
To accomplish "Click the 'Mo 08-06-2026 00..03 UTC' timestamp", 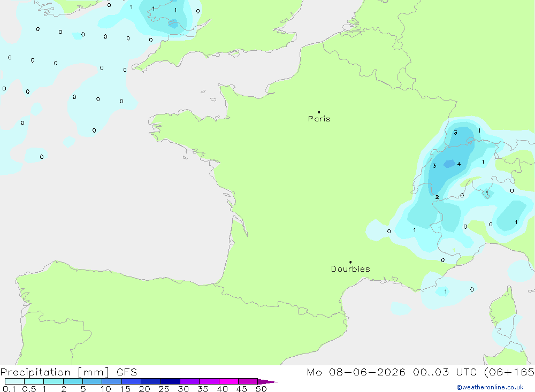I will [392, 372].
